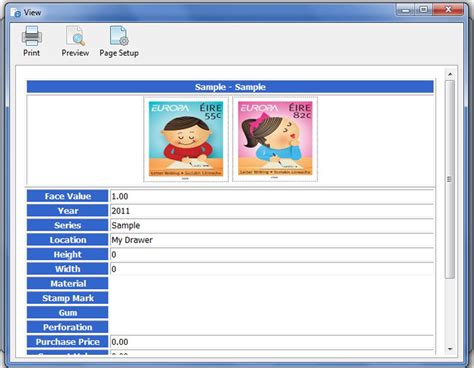Image resolution: width=474 pixels, height=368 pixels.
Task: Click the vertical scrollbar thumb
Action: (450, 179)
